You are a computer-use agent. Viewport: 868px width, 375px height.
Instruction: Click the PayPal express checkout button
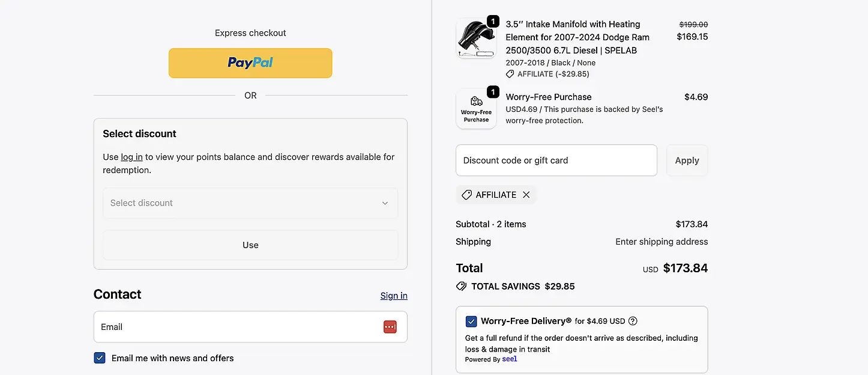point(250,62)
